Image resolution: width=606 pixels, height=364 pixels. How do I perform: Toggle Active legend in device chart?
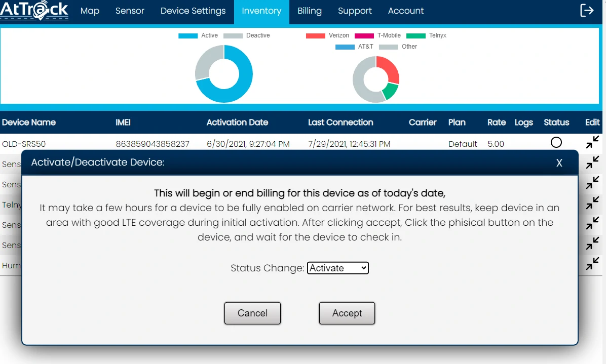[x=198, y=35]
